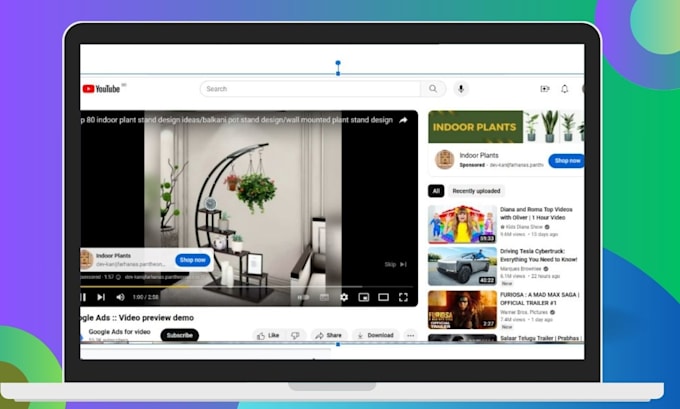Image resolution: width=680 pixels, height=409 pixels.
Task: Enable miniplayer mode
Action: [364, 297]
